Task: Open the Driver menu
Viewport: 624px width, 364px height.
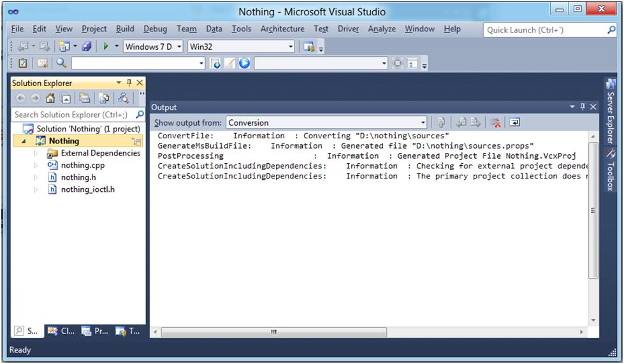Action: 348,29
